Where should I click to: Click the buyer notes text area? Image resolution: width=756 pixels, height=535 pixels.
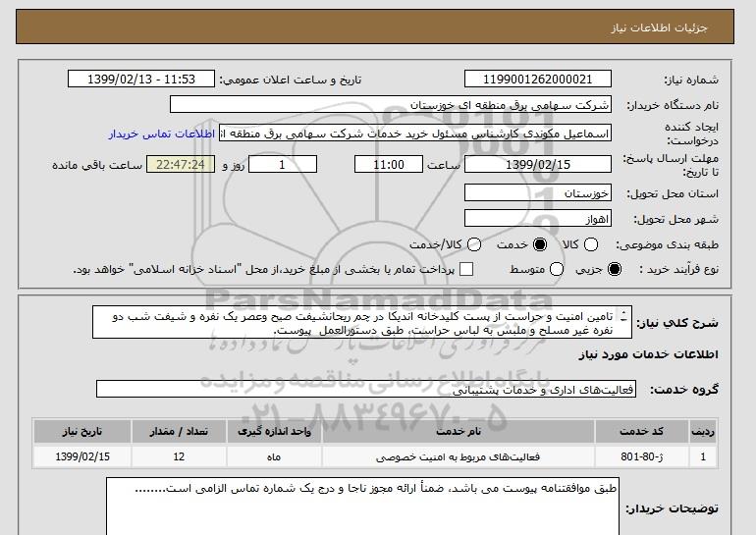pyautogui.click(x=362, y=507)
